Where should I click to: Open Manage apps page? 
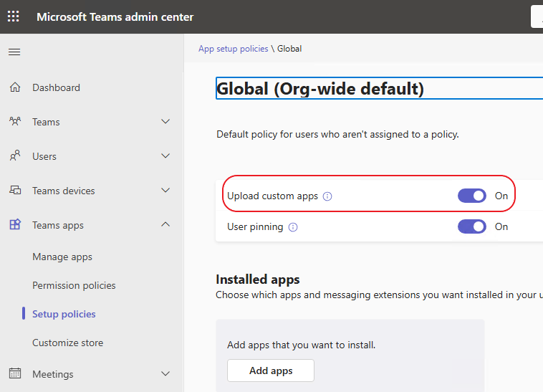point(62,257)
